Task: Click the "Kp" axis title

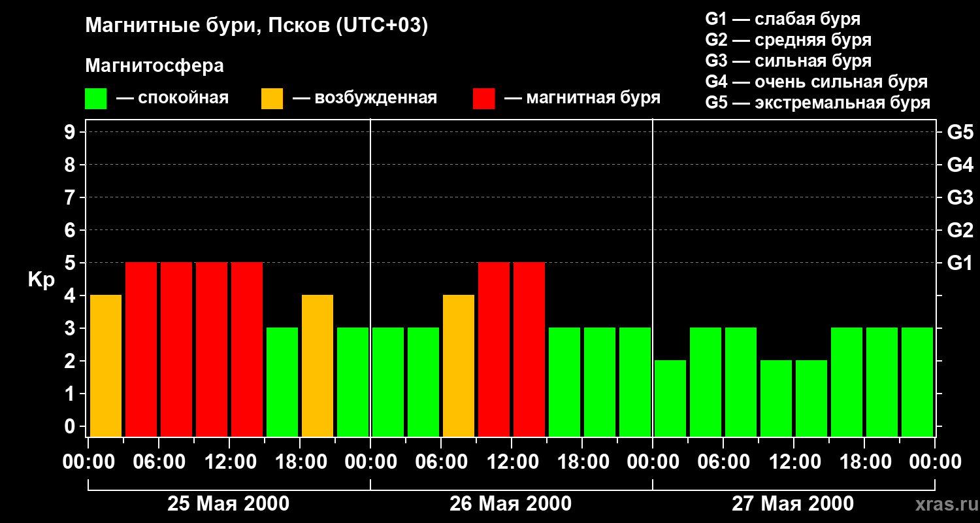Action: (41, 280)
